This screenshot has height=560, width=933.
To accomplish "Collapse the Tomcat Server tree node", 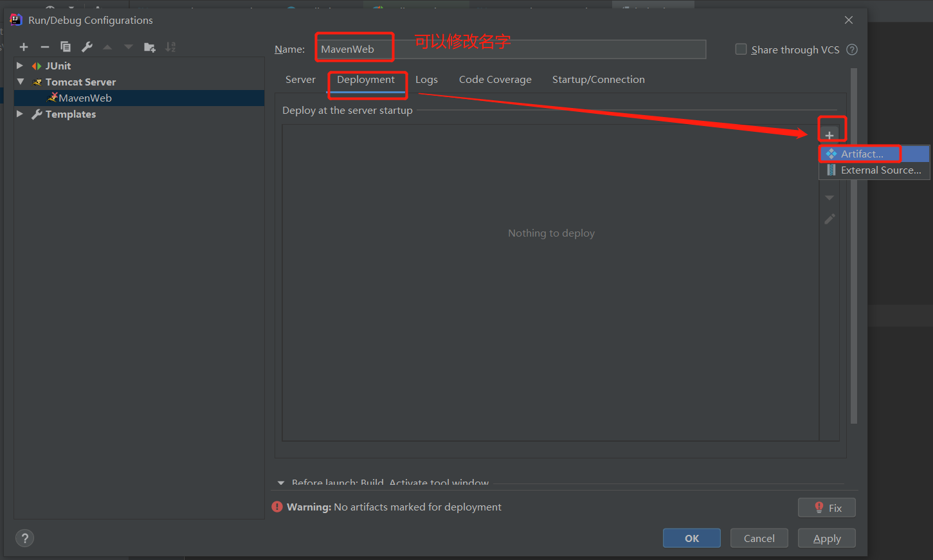I will 20,82.
